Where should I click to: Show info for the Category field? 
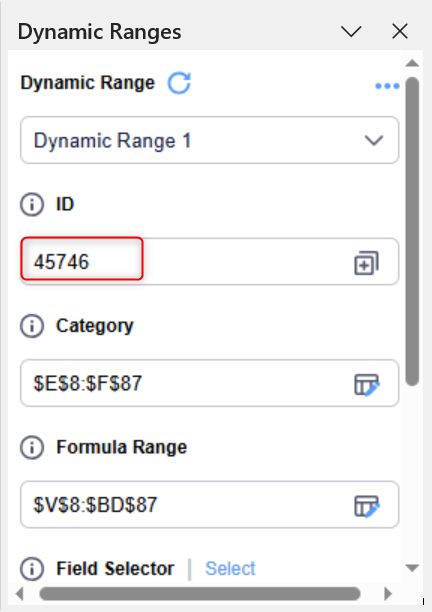click(x=32, y=326)
